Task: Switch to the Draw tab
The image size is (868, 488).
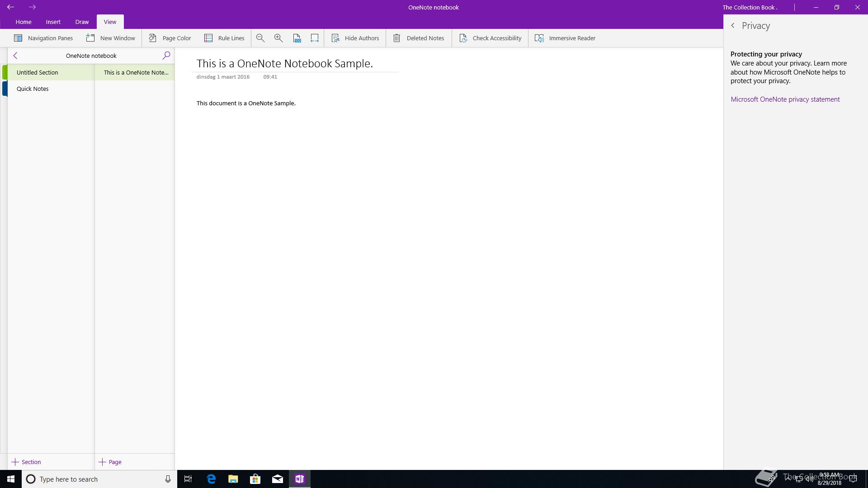Action: (x=82, y=22)
